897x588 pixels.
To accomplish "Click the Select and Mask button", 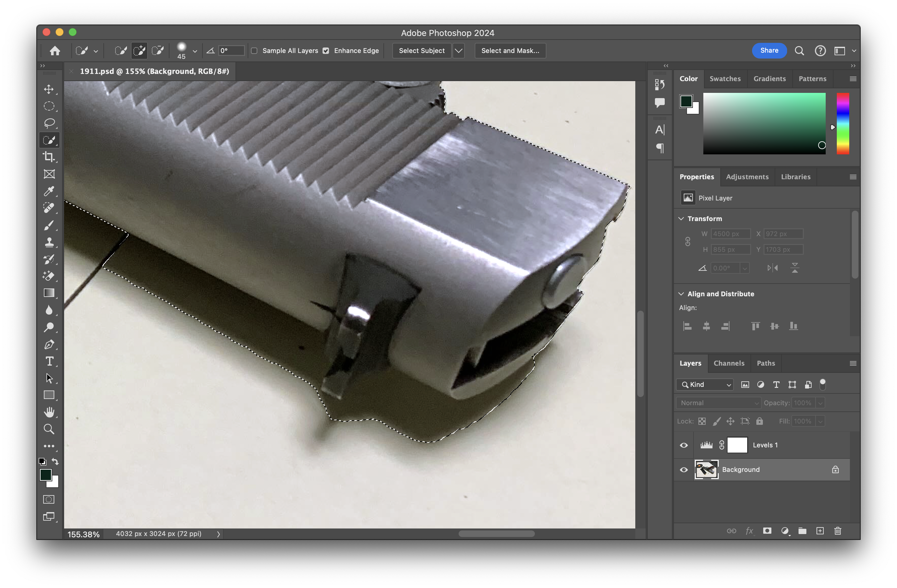I will [x=510, y=50].
